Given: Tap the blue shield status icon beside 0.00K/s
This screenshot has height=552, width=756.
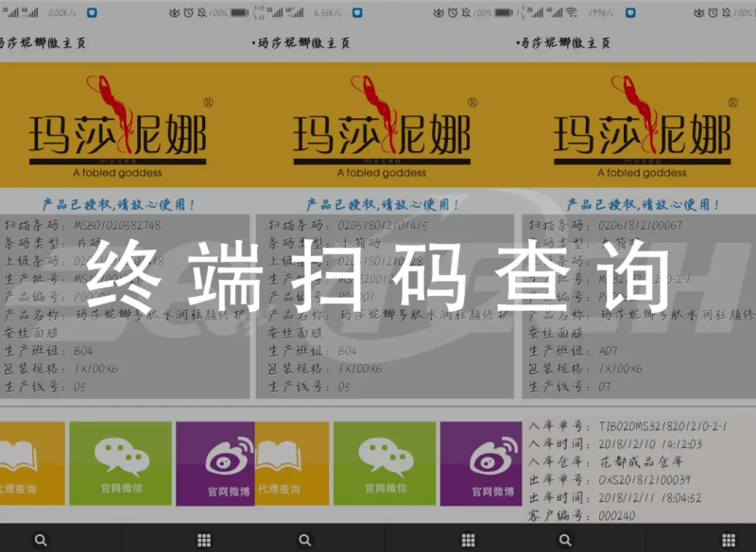Looking at the screenshot, I should [92, 13].
